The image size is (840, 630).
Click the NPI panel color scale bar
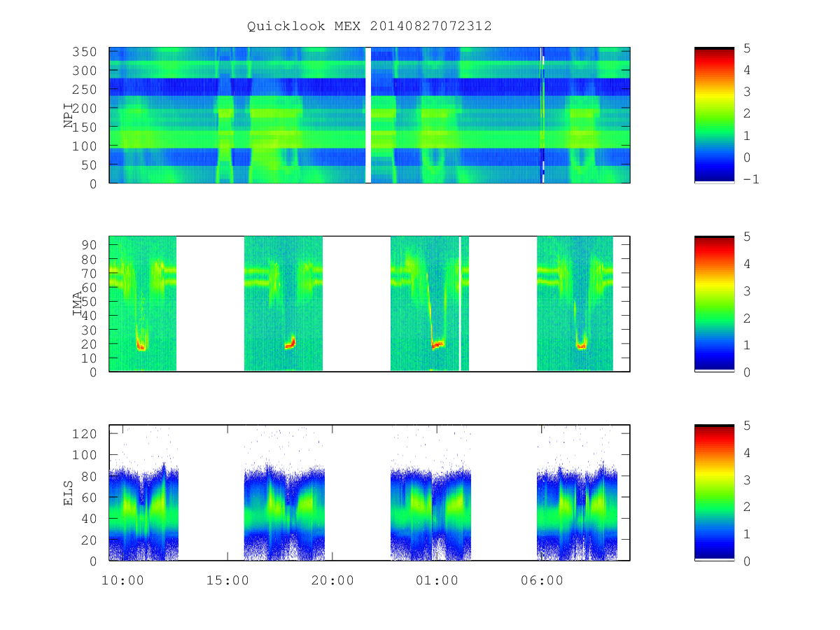tap(714, 115)
